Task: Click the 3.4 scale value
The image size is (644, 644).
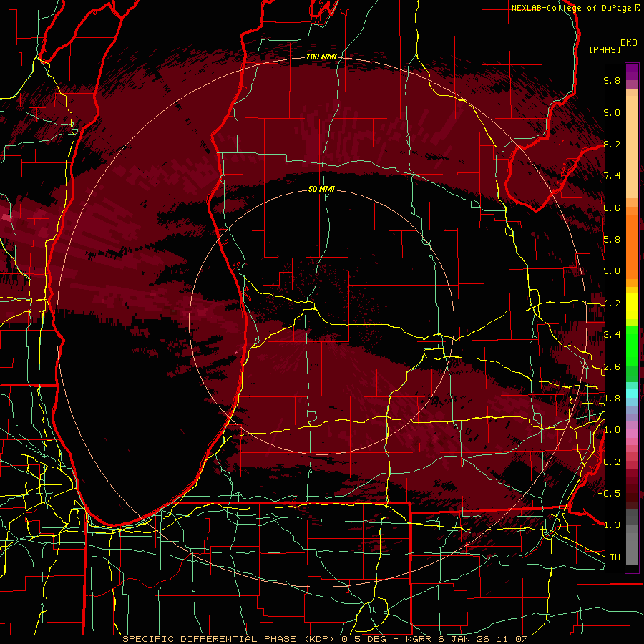Action: click(x=612, y=335)
